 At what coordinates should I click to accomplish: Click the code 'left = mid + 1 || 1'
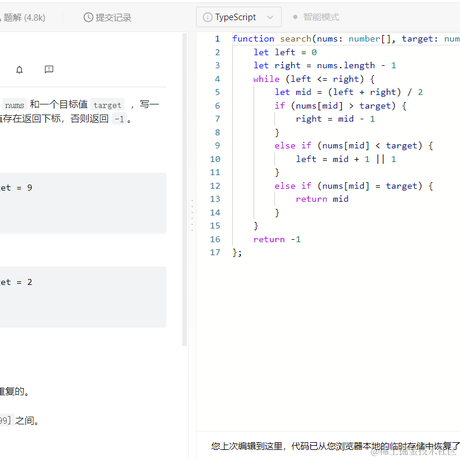click(346, 159)
